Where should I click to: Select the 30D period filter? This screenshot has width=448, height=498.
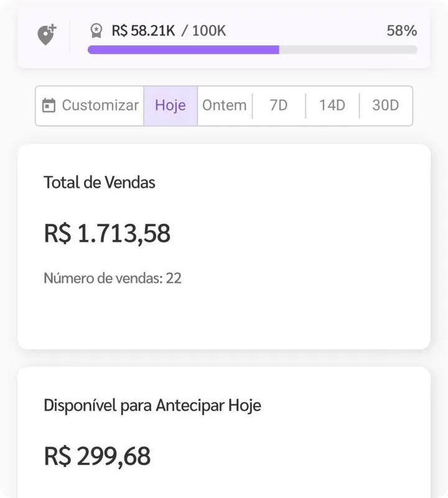click(385, 106)
